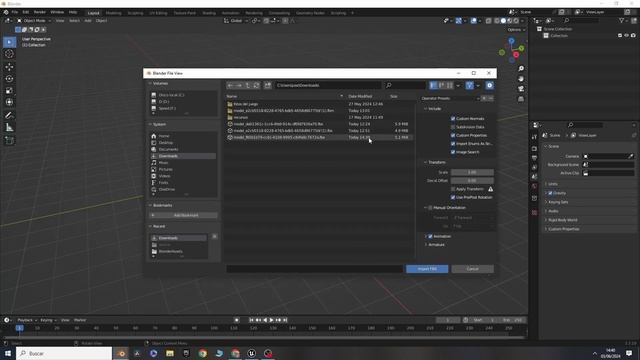This screenshot has height=360, width=640.
Task: Switch to vertical list display mode
Action: [x=433, y=85]
